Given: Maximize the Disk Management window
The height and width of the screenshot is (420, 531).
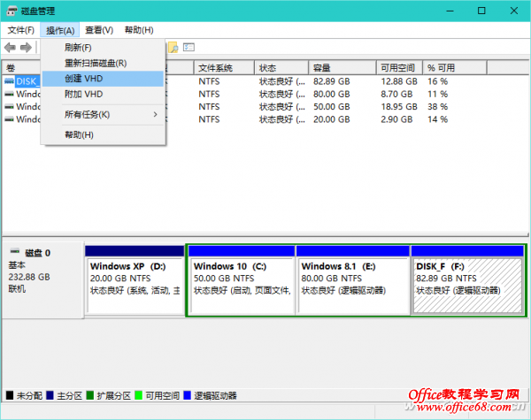Looking at the screenshot, I should point(481,11).
